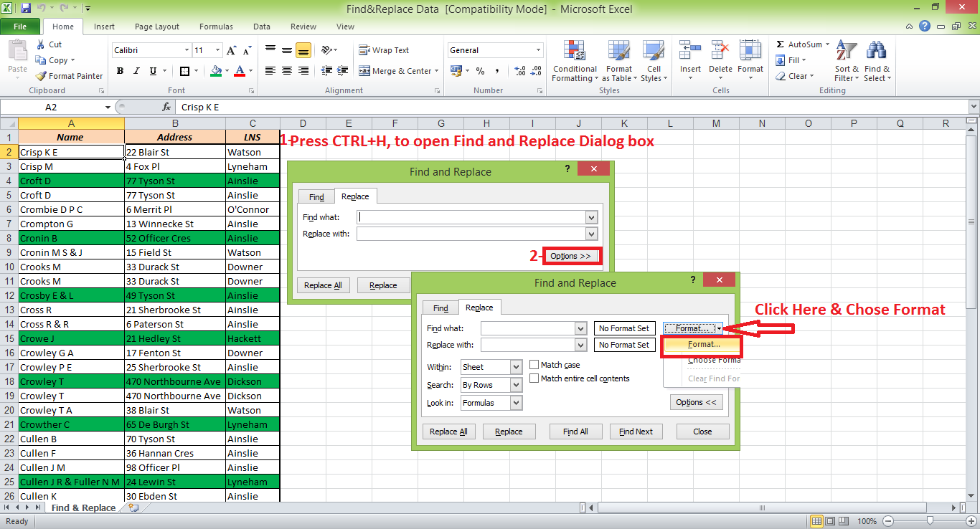980x529 pixels.
Task: Click the Excel Help question mark icon
Action: [925, 27]
